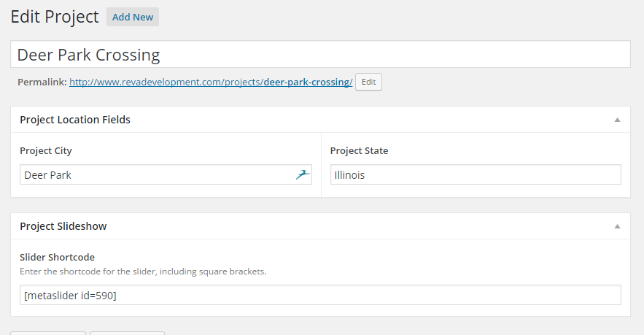Open the revadevelopment.com deer-park-crossing permalink
This screenshot has height=335, width=644.
point(211,82)
